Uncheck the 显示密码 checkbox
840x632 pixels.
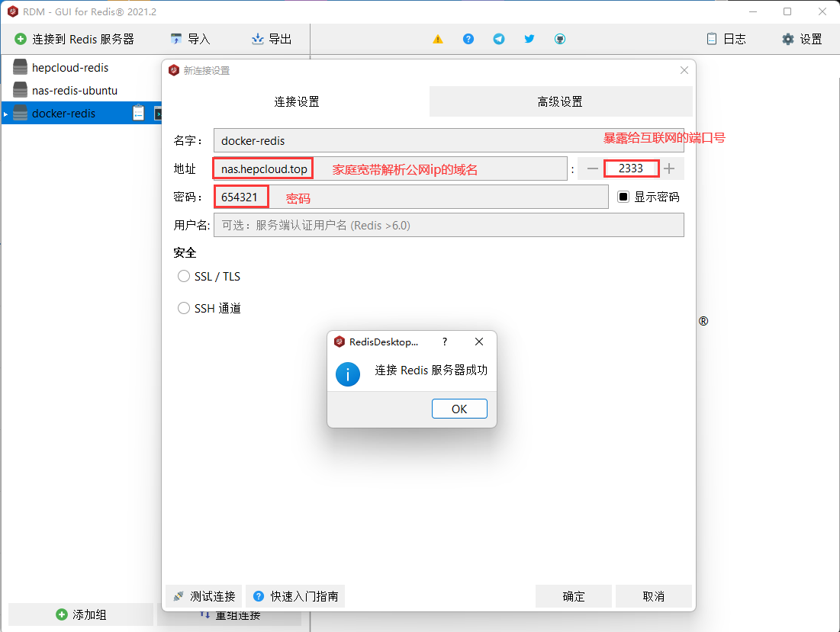(x=623, y=197)
